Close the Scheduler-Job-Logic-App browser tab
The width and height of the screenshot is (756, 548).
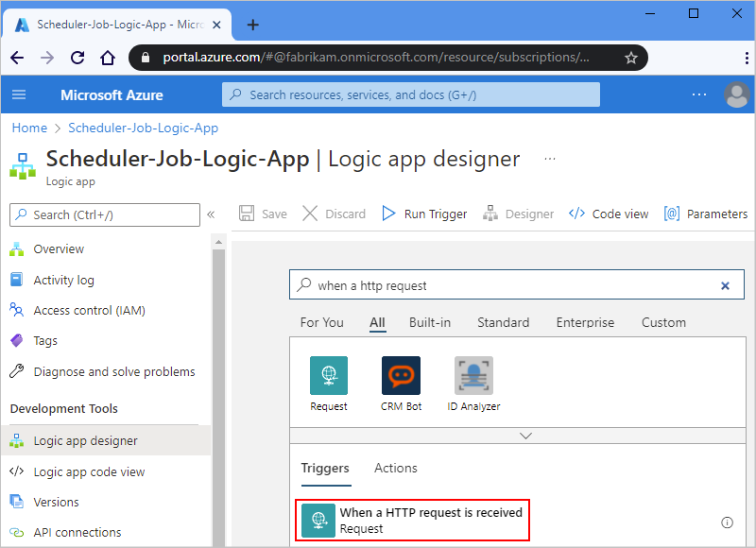click(216, 25)
